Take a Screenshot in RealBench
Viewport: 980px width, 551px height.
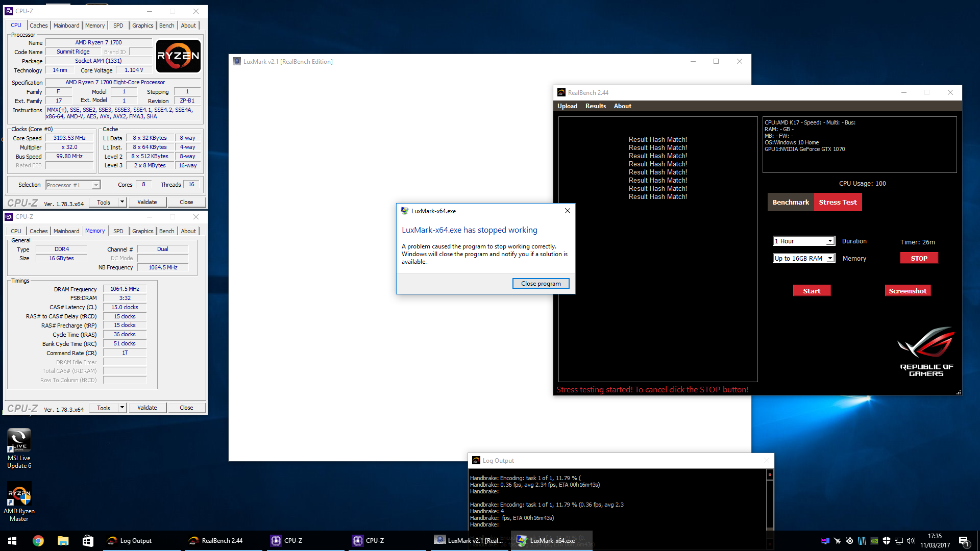[908, 291]
